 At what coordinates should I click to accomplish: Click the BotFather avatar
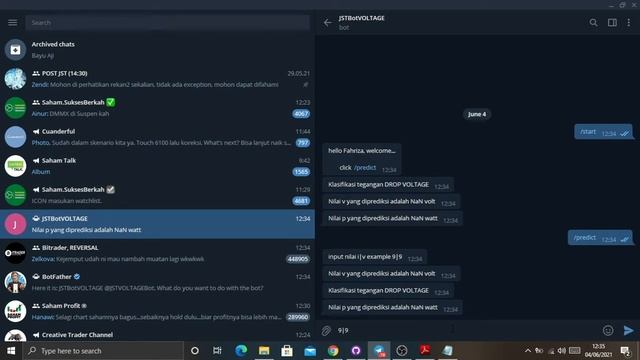tap(15, 282)
